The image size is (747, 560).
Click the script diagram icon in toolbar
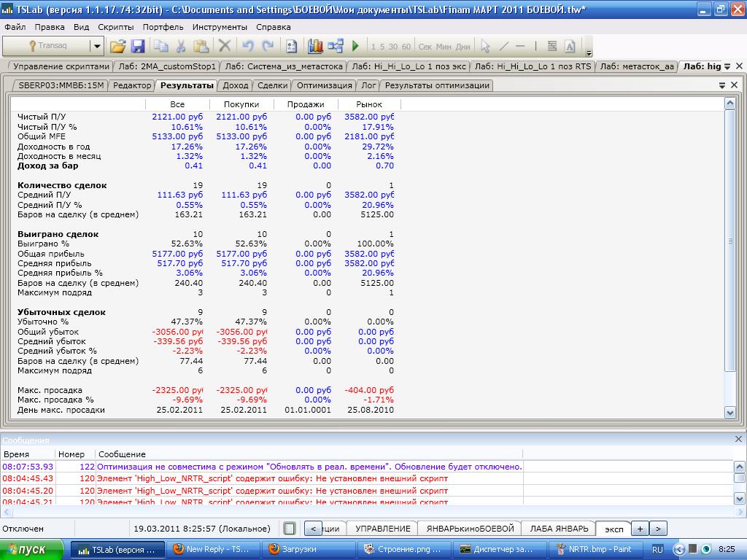336,46
